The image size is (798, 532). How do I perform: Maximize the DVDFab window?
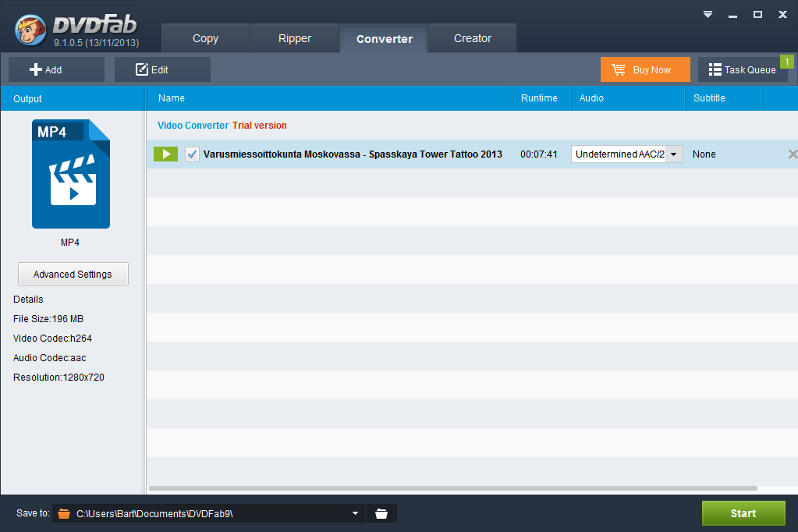pyautogui.click(x=757, y=14)
